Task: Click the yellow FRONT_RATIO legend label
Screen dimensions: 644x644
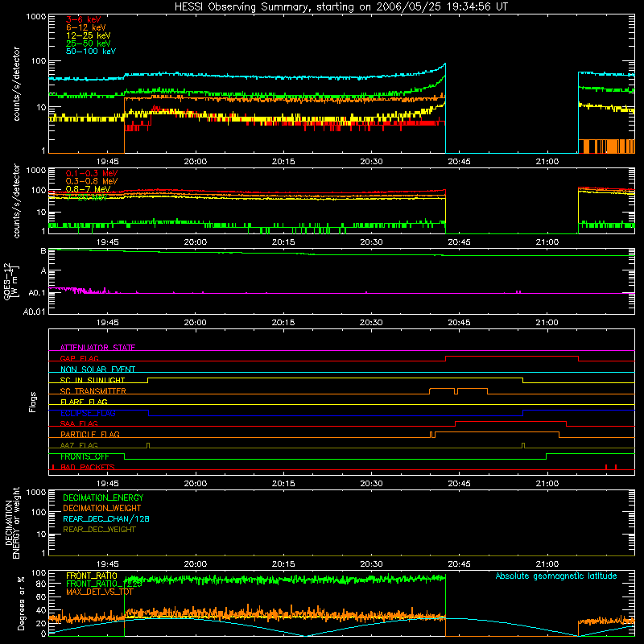Action: (92, 576)
